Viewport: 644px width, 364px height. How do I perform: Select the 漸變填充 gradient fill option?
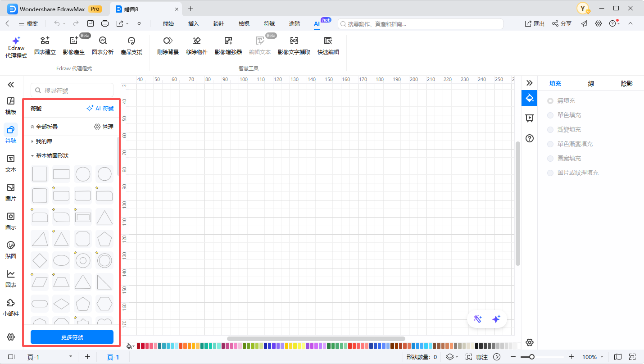pyautogui.click(x=550, y=130)
